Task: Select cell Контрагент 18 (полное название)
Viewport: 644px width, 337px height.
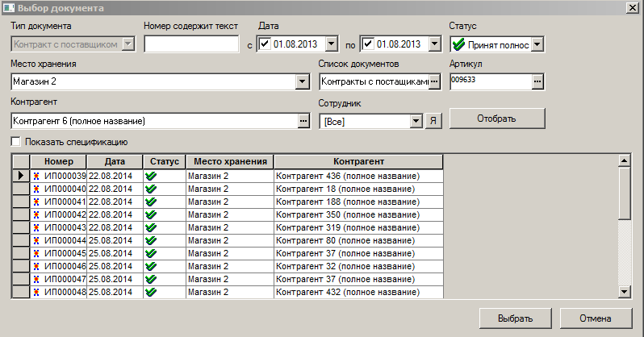Action: coord(358,189)
